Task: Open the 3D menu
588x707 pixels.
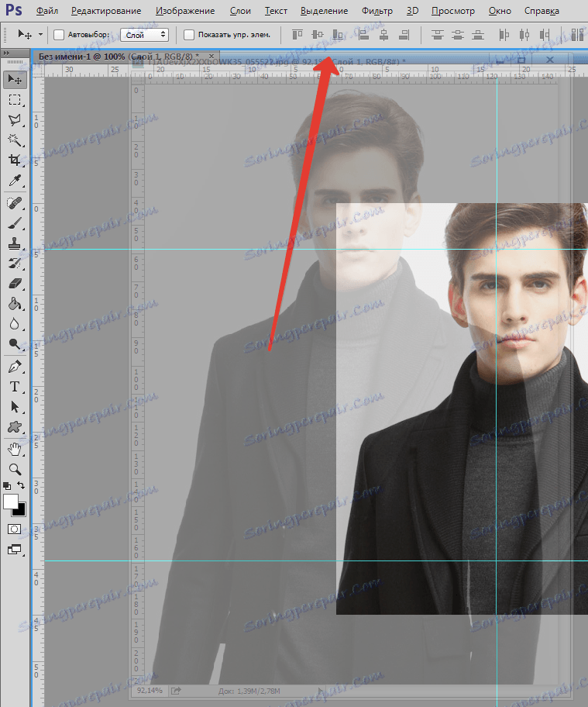Action: pos(412,11)
